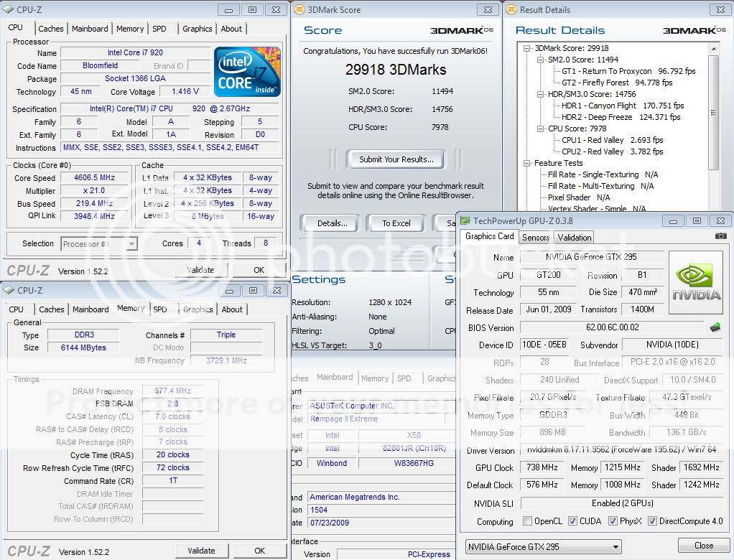Click the TechPowerUp GPU-Z title bar icon
Image resolution: width=734 pixels, height=560 pixels.
click(465, 221)
